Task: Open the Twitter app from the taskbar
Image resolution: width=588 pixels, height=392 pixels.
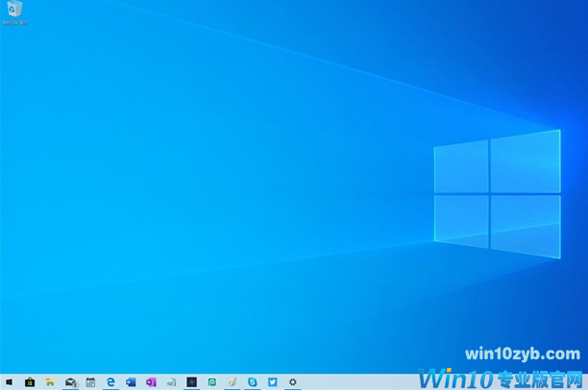Action: pos(273,382)
